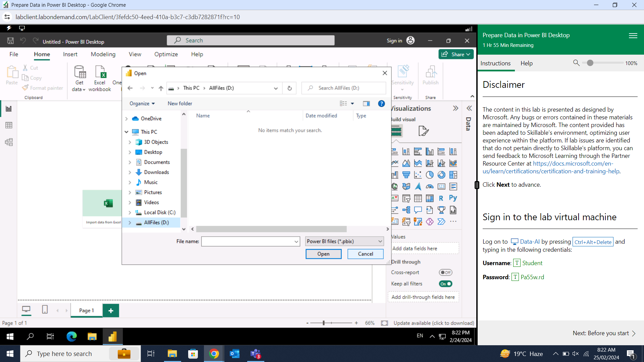Select the table visual
The image size is (644, 362).
[x=418, y=198]
